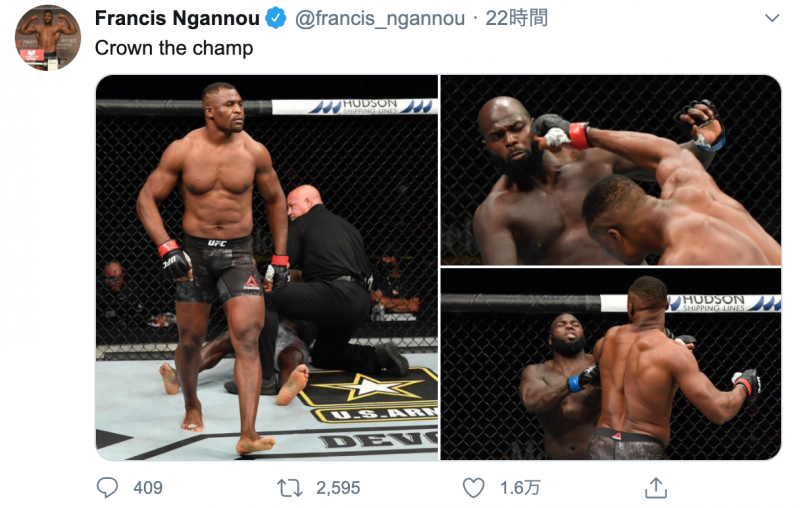Click the blue verified badge

[277, 19]
